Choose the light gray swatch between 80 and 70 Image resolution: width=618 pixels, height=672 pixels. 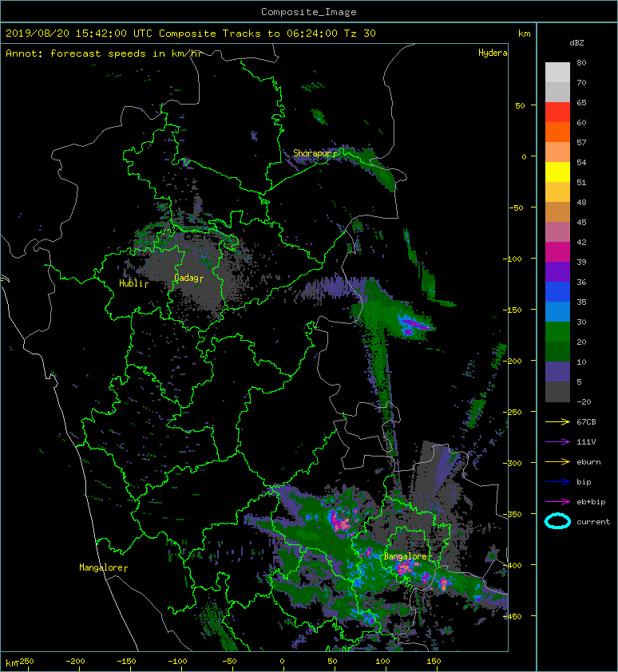[x=557, y=73]
